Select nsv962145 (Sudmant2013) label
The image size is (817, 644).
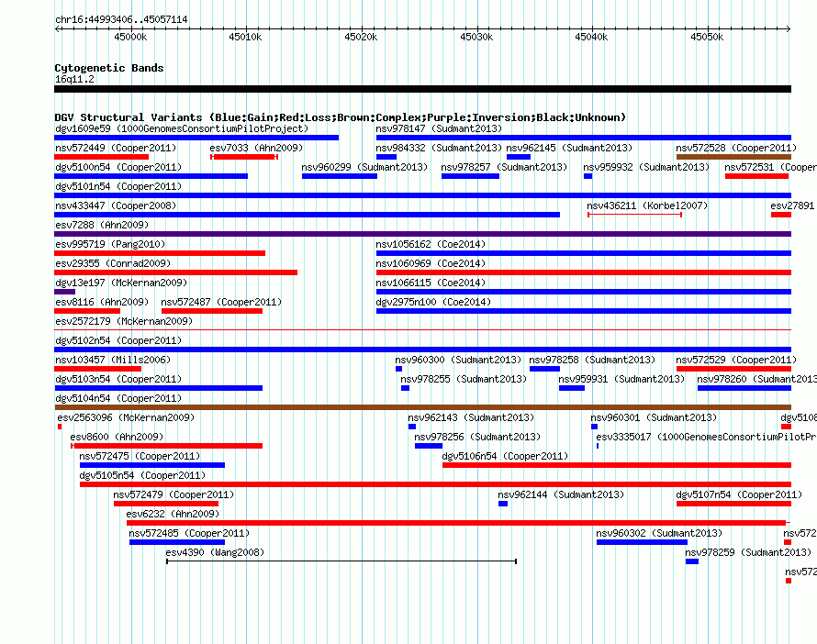click(x=569, y=148)
